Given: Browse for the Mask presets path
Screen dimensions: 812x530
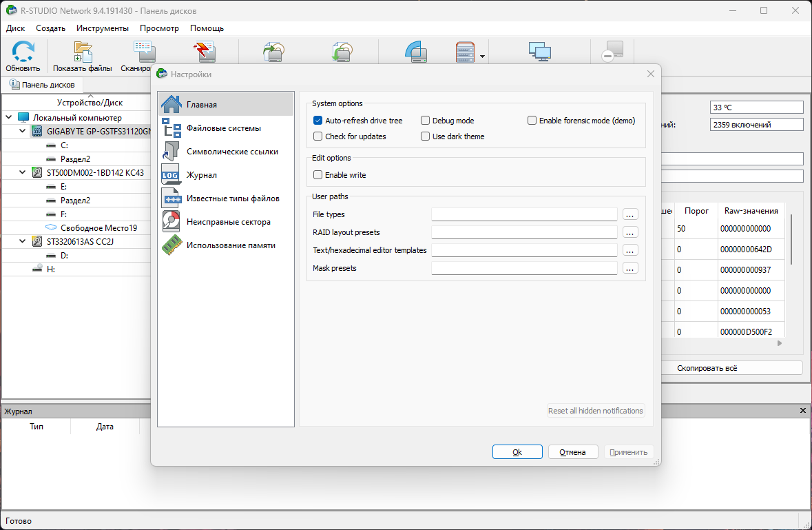Looking at the screenshot, I should pyautogui.click(x=629, y=268).
